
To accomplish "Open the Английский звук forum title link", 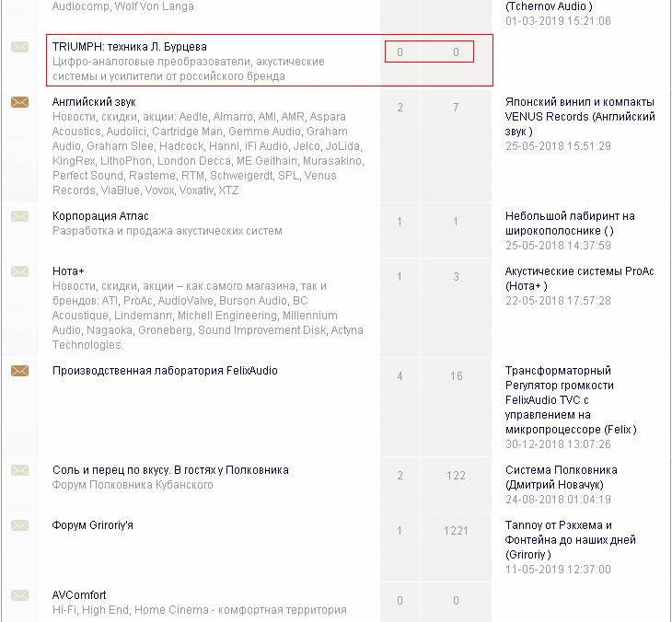I will pos(95,102).
